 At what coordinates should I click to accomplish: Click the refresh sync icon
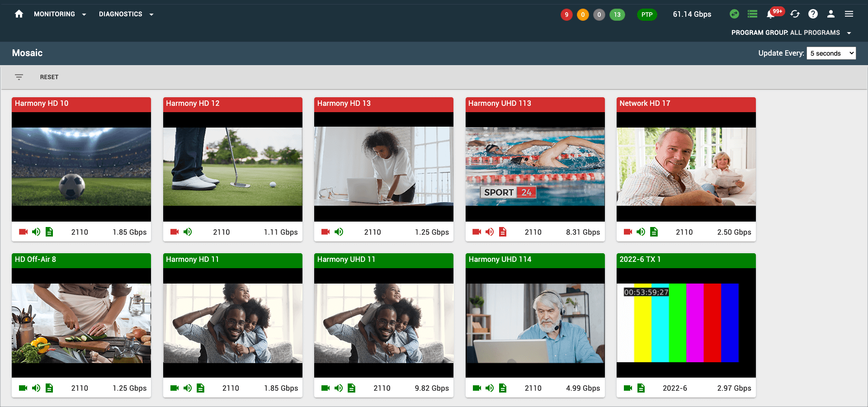tap(795, 14)
